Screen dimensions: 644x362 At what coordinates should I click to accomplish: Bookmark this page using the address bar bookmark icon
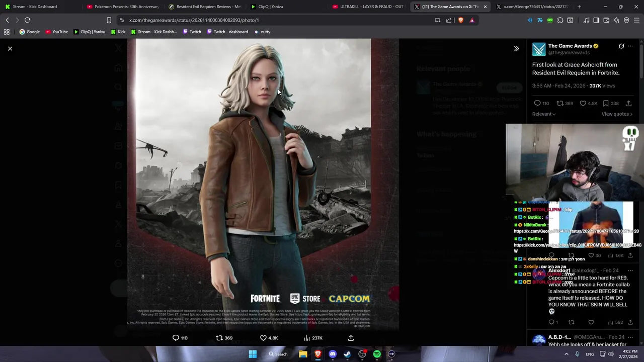[x=109, y=20]
